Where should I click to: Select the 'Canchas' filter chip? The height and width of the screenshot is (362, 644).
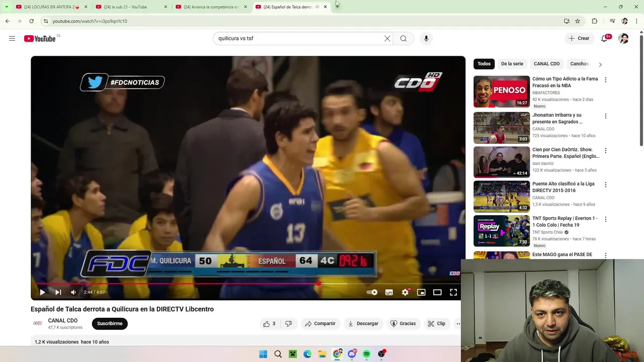click(579, 64)
